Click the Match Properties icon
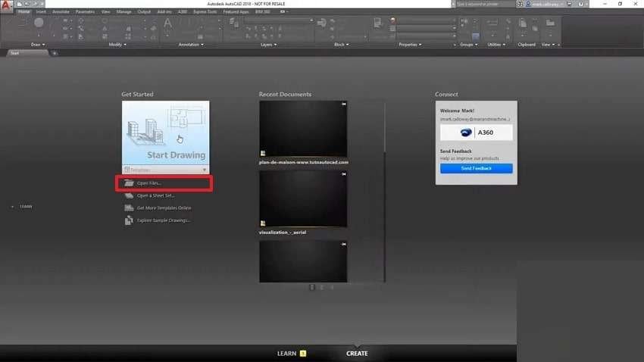Viewport: 644px width, 362px height. point(377,23)
